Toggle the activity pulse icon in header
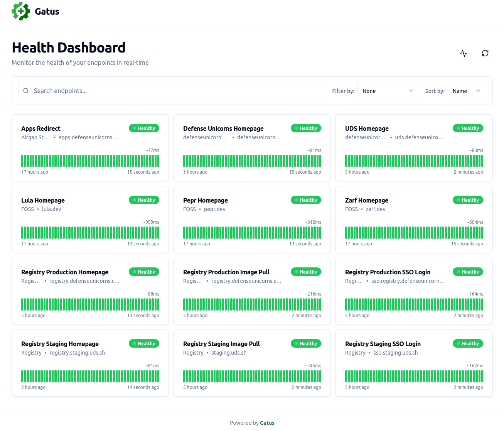Image resolution: width=504 pixels, height=431 pixels. point(464,53)
